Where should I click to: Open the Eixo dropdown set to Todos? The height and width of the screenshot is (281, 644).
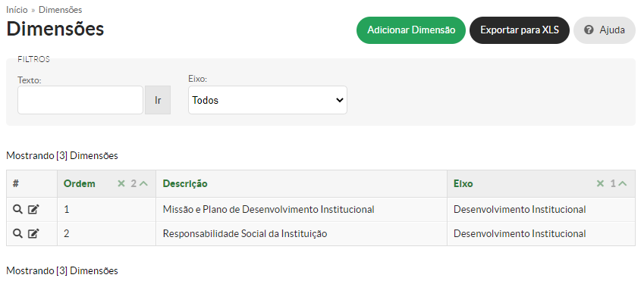[x=267, y=100]
